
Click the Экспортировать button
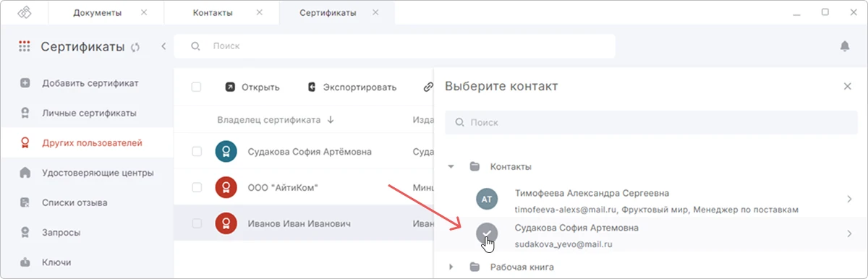click(352, 87)
